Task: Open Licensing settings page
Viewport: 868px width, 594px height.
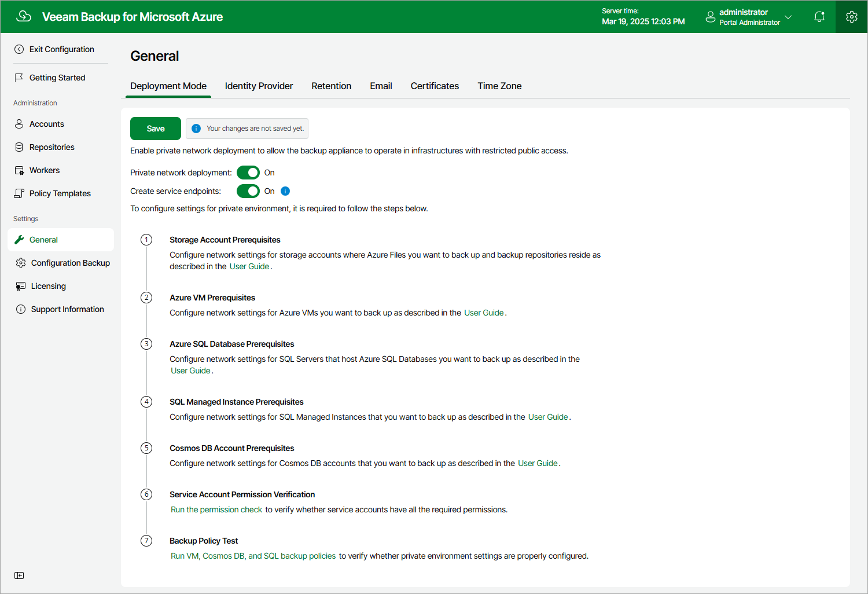Action: 48,286
